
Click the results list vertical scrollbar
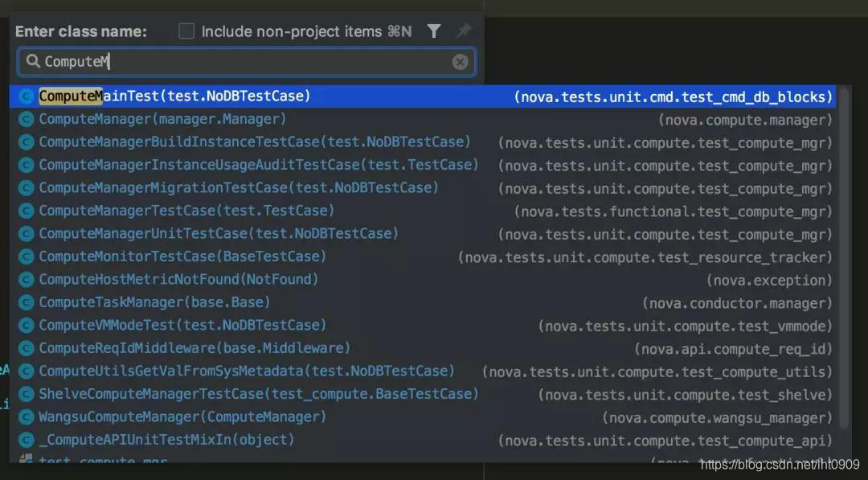click(844, 257)
